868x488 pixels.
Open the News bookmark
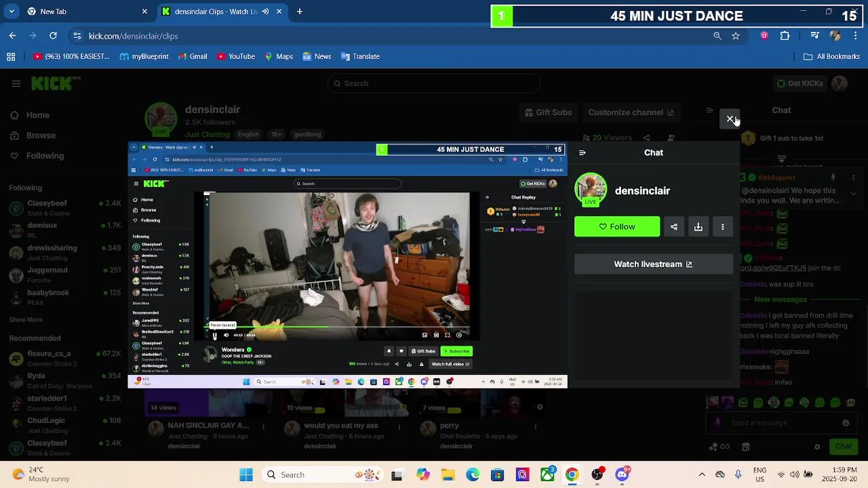(x=317, y=56)
